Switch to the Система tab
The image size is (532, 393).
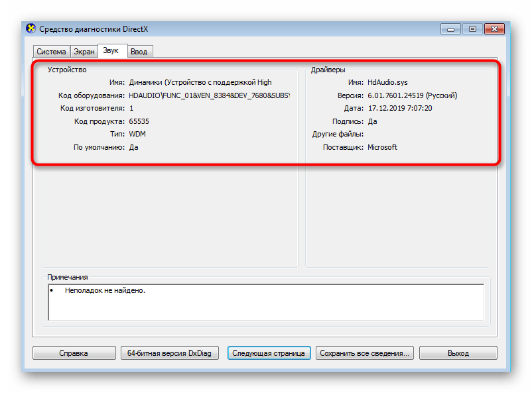(x=51, y=52)
